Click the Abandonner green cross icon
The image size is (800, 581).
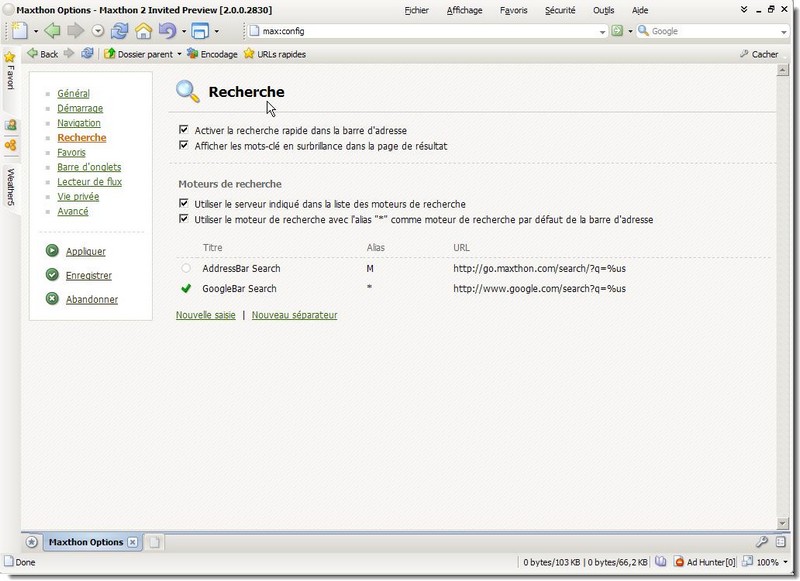tap(52, 298)
